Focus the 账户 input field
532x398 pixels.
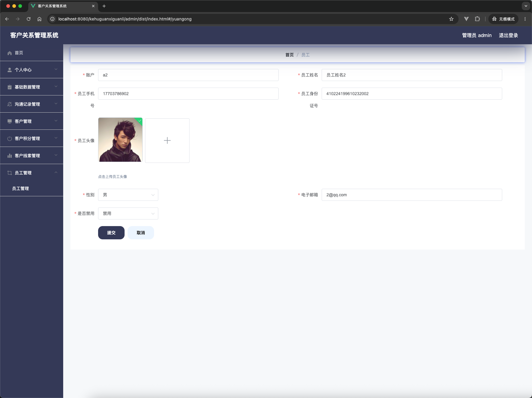pos(188,75)
